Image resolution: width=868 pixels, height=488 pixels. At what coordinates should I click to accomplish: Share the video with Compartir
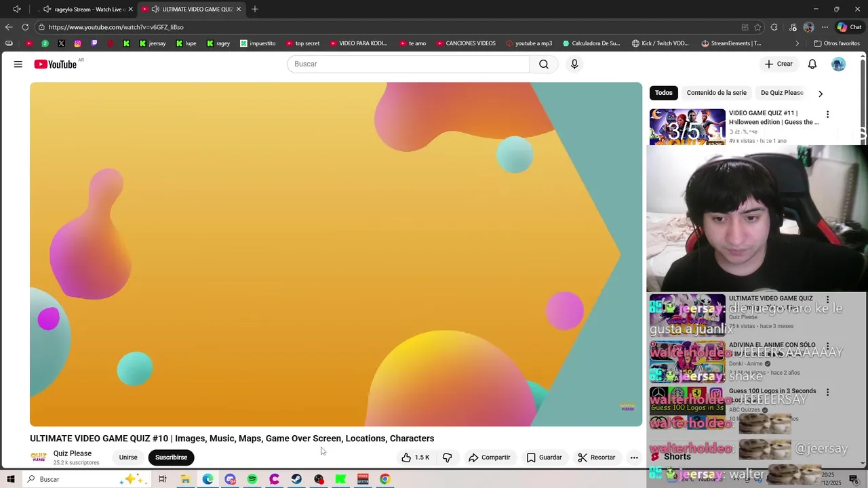point(489,457)
